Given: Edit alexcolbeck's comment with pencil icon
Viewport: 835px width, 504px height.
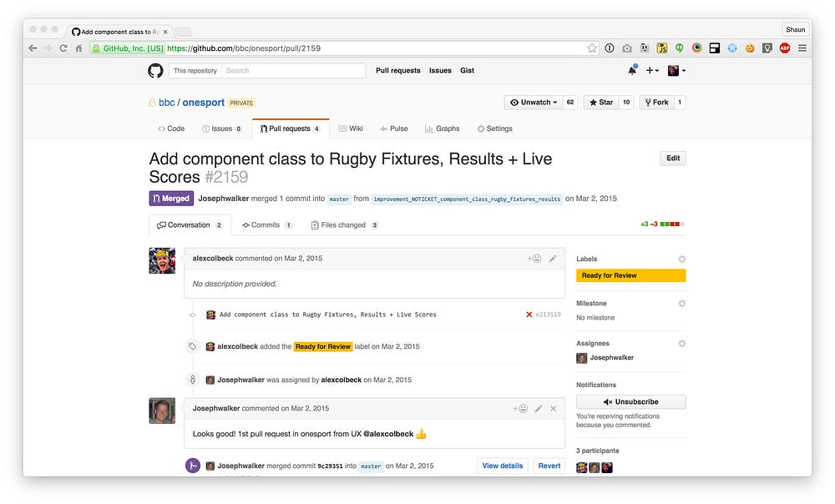Looking at the screenshot, I should (552, 259).
